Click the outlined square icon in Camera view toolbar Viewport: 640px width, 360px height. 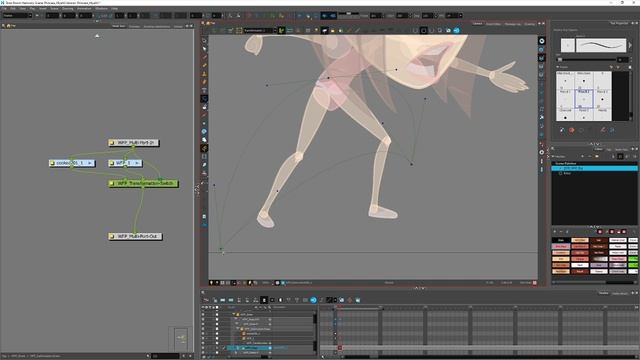pyautogui.click(x=424, y=30)
